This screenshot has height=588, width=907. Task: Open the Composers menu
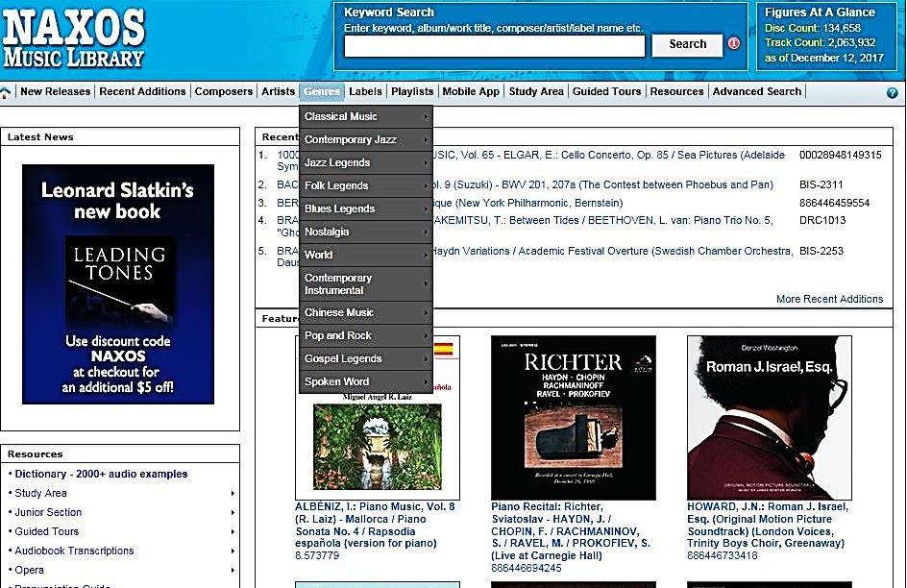223,91
